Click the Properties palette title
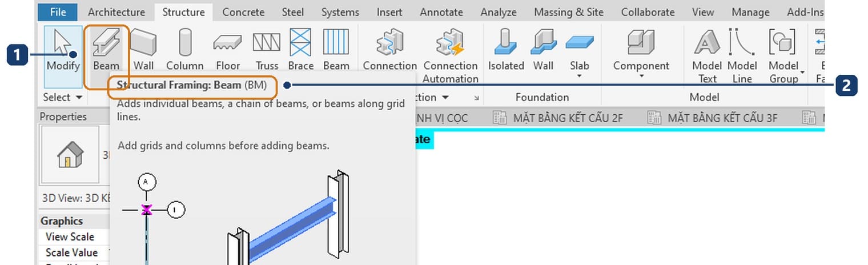 [x=63, y=117]
